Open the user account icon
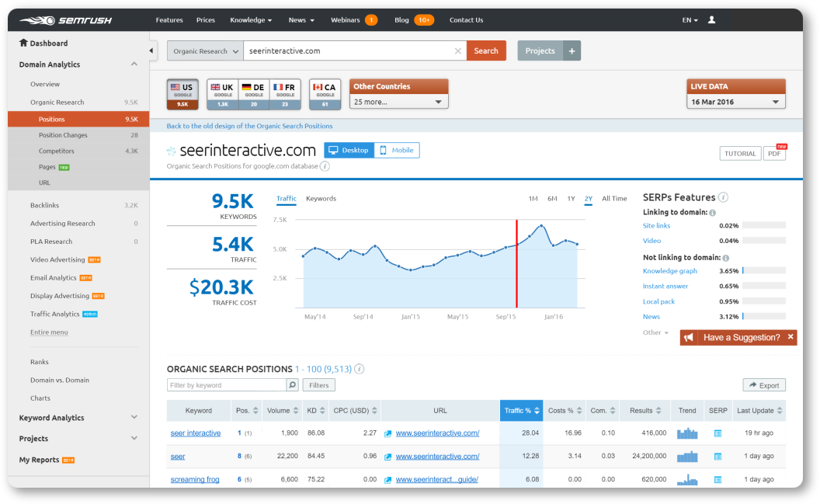Viewport: 820px width, 504px height. click(x=711, y=20)
